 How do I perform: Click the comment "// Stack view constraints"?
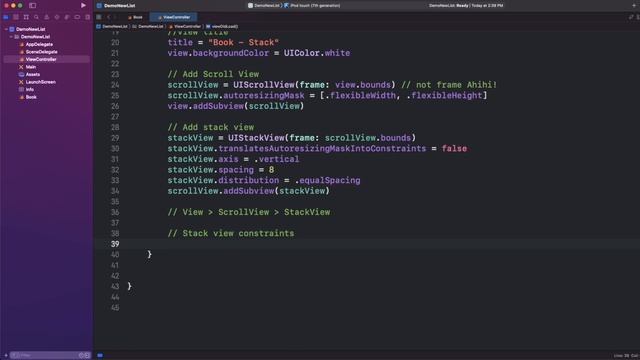pyautogui.click(x=231, y=233)
